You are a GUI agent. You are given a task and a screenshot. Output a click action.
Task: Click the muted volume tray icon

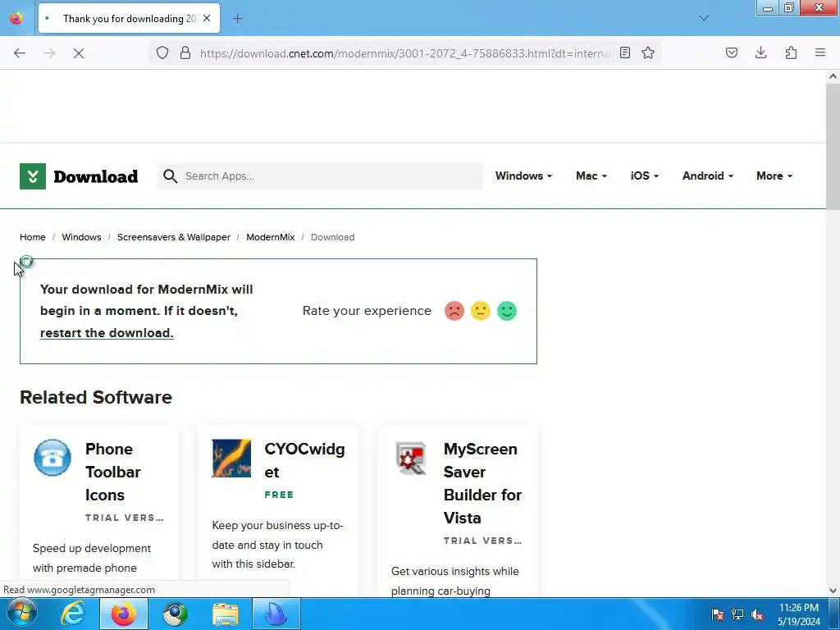pos(757,614)
